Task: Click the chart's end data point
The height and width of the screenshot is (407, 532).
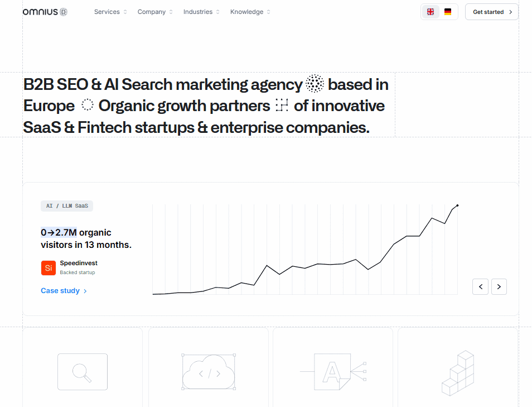Action: coord(457,205)
